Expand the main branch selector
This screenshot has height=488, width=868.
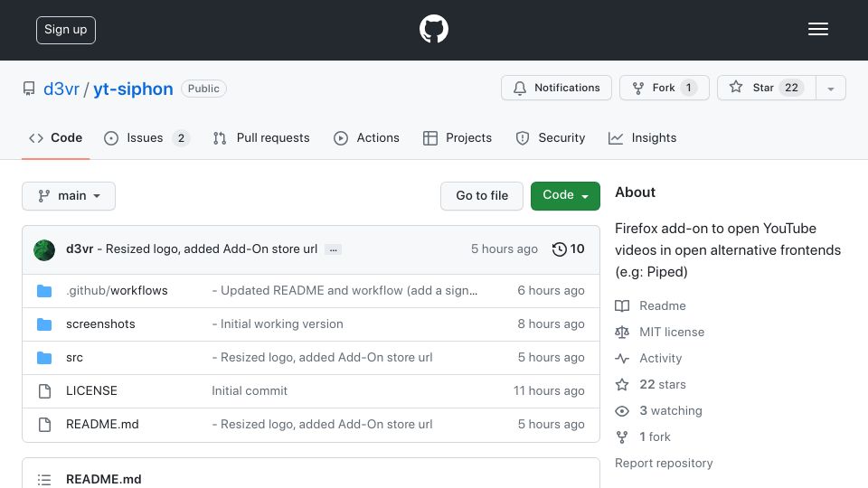(x=69, y=196)
